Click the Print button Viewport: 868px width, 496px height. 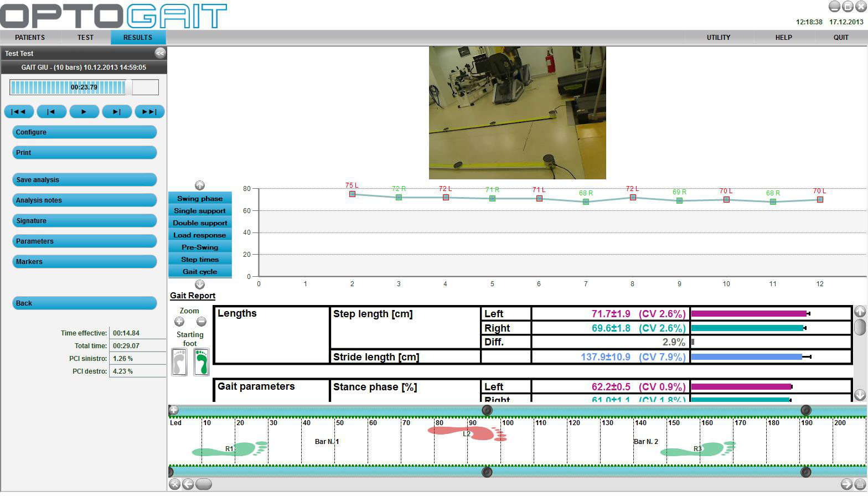84,153
